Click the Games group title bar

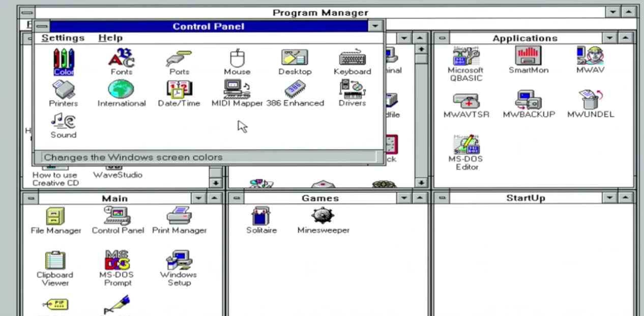click(320, 198)
